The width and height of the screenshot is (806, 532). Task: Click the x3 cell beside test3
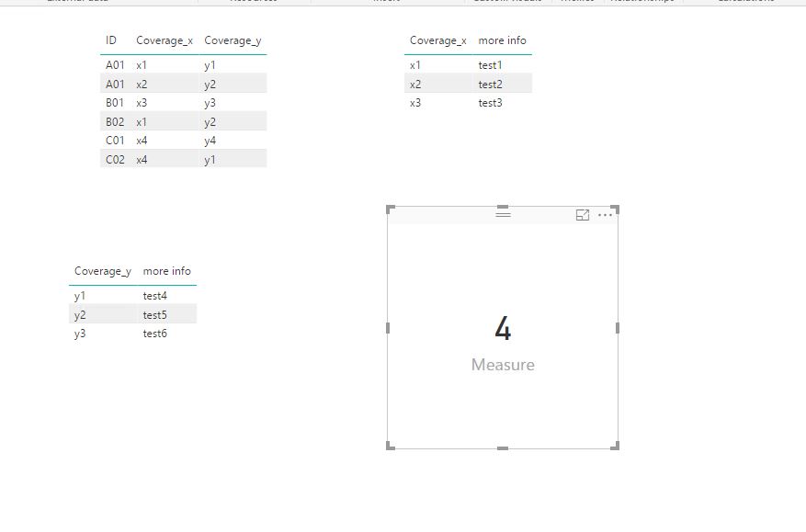[414, 103]
